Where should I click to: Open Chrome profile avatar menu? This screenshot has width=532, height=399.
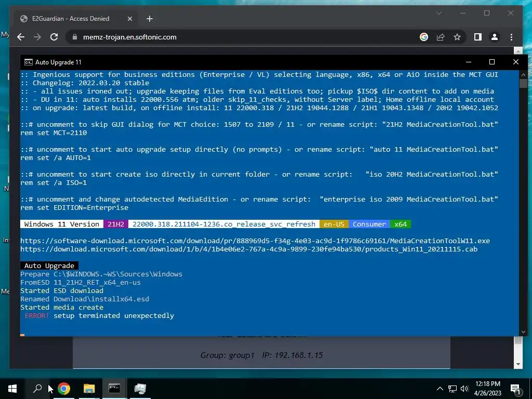click(495, 37)
